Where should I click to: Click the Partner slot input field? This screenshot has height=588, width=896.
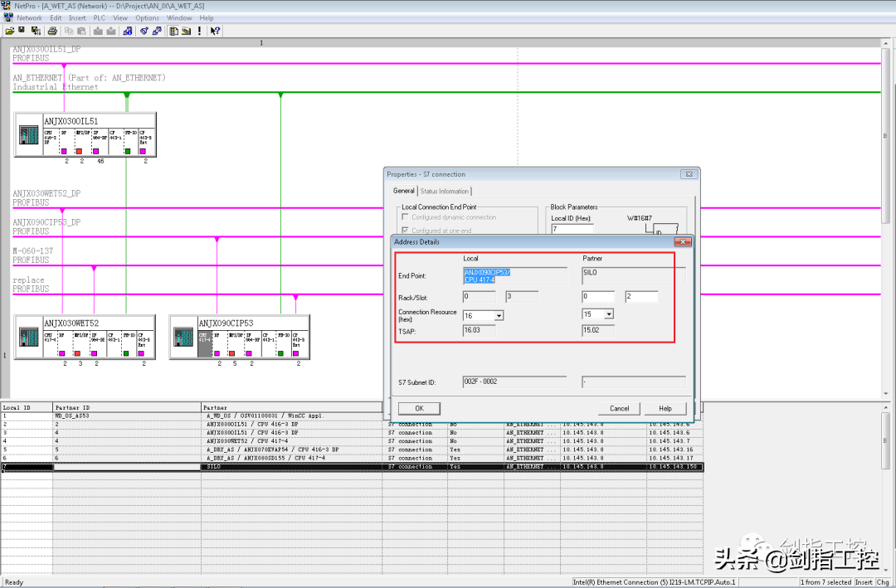641,296
